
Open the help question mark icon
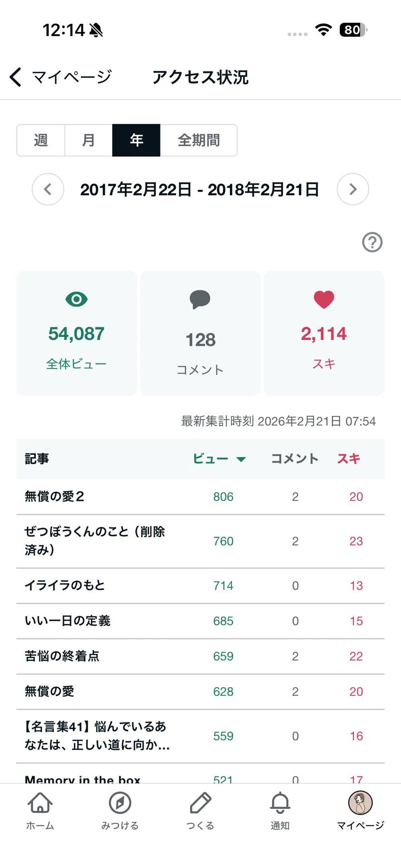[372, 242]
